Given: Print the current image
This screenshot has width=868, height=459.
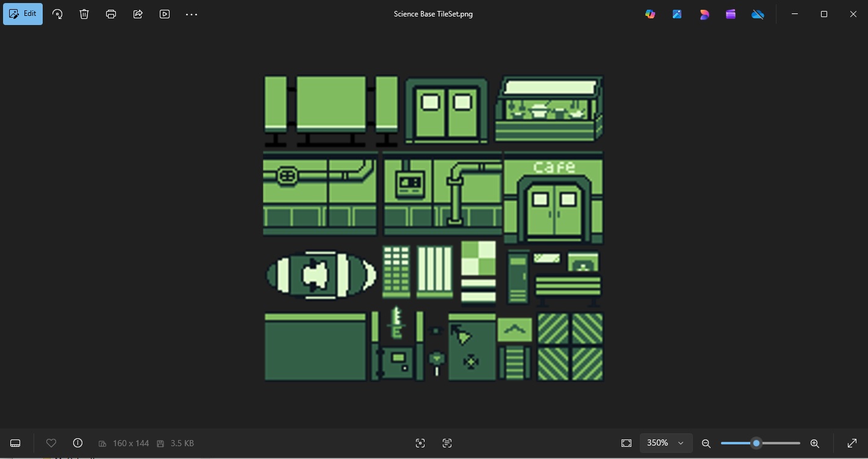Looking at the screenshot, I should pos(111,14).
